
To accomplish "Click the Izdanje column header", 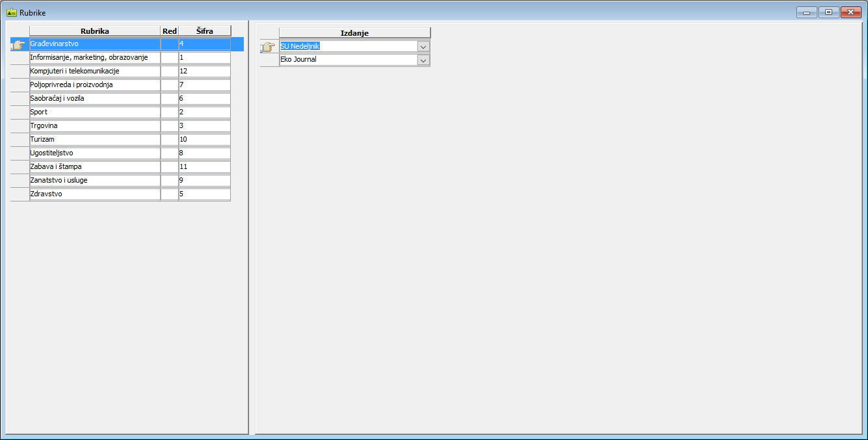I will coord(354,33).
